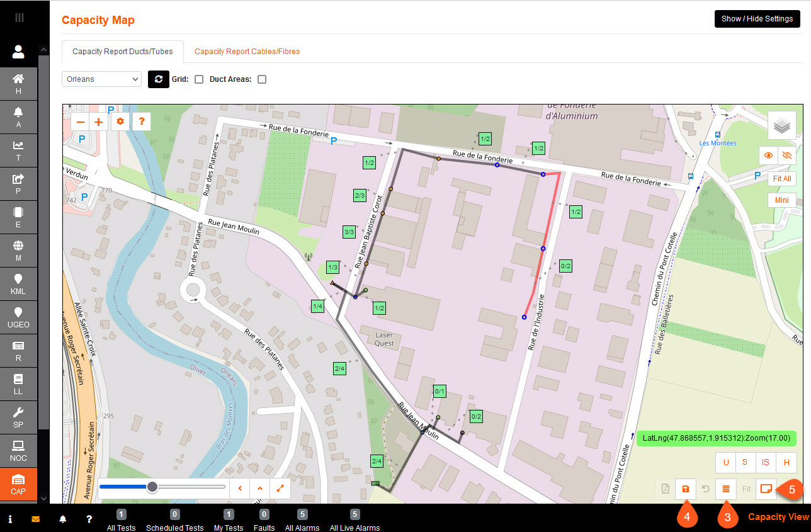Enable the Duct Areas checkbox
The image size is (811, 532).
coord(262,79)
